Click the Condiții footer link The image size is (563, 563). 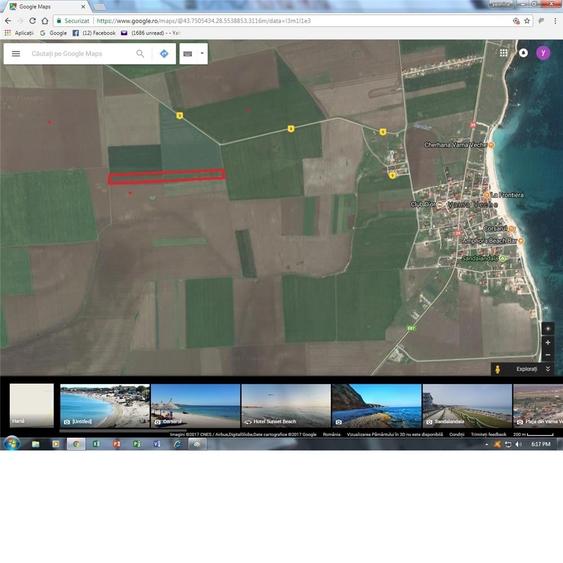click(x=456, y=434)
